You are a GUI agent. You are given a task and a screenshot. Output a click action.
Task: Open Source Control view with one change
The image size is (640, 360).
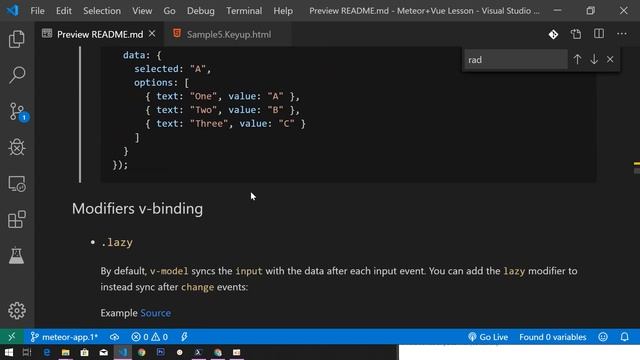pyautogui.click(x=18, y=111)
